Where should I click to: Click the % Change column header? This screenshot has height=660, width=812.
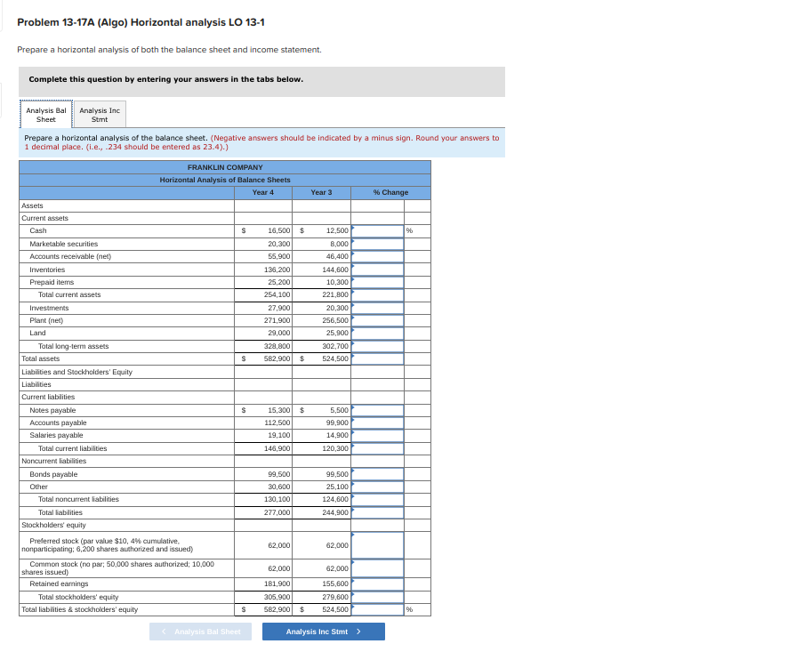[390, 192]
